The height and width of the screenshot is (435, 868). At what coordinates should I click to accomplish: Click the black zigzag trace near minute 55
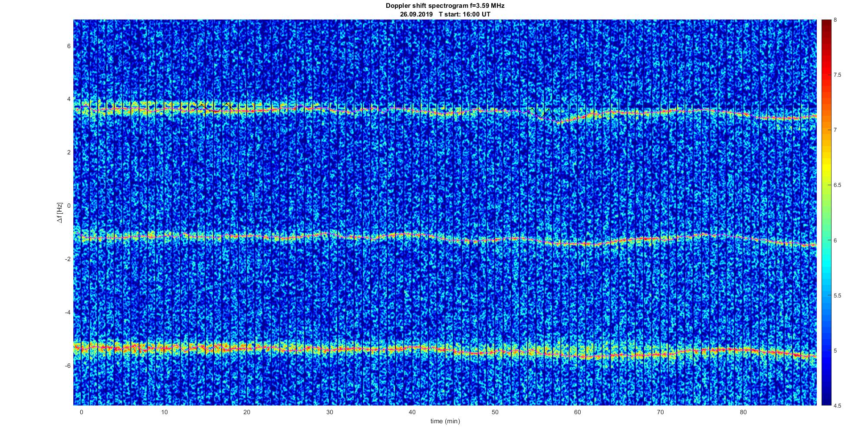[542, 114]
